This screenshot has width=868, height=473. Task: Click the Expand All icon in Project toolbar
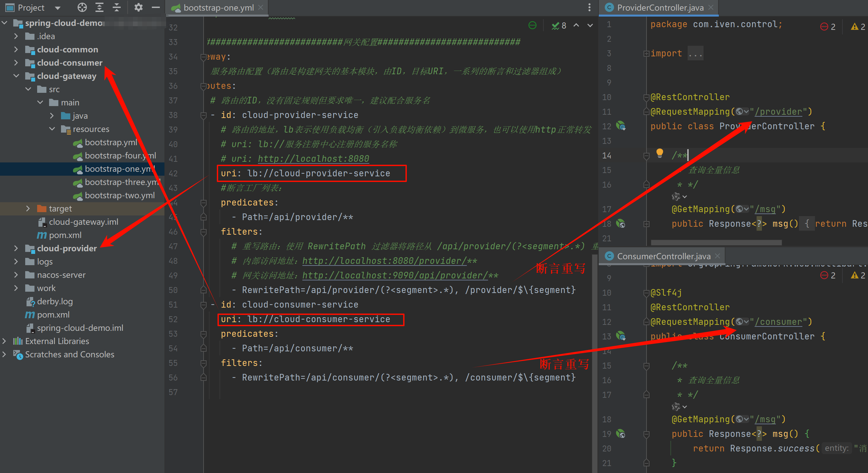(x=99, y=7)
